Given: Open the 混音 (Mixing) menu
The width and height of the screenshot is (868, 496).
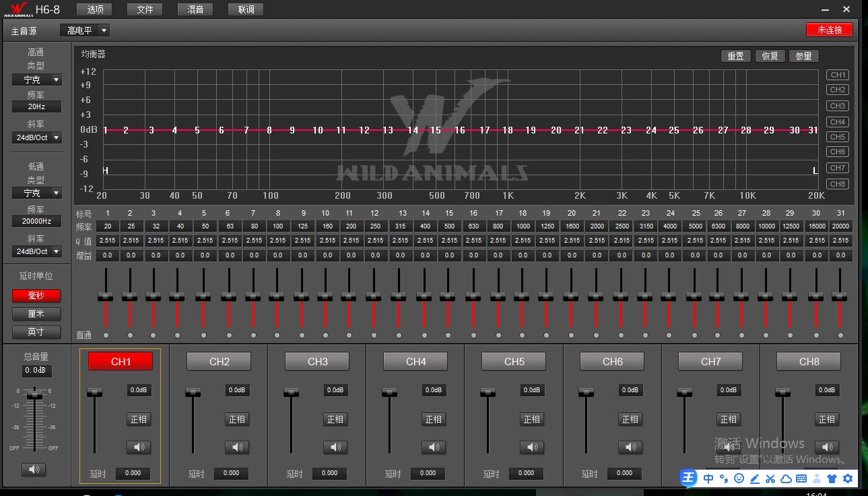Looking at the screenshot, I should tap(195, 9).
